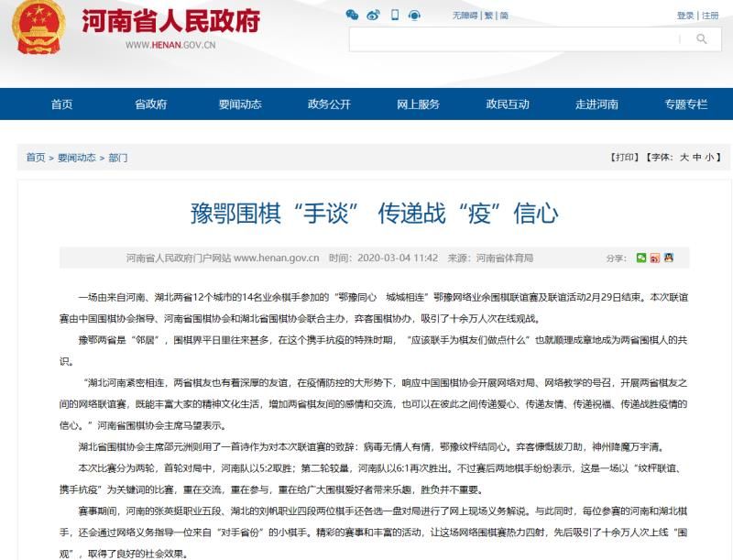Click the magnifier search icon

(x=702, y=38)
